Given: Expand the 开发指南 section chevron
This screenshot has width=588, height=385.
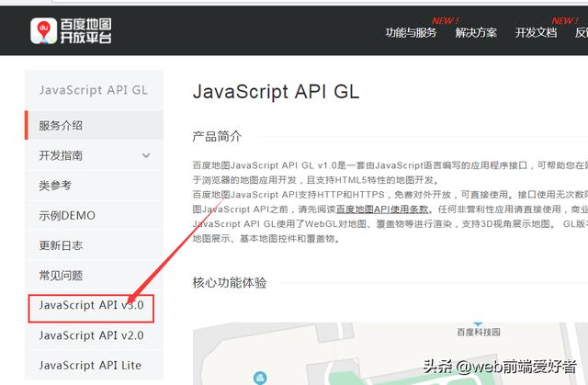Looking at the screenshot, I should coord(146,155).
